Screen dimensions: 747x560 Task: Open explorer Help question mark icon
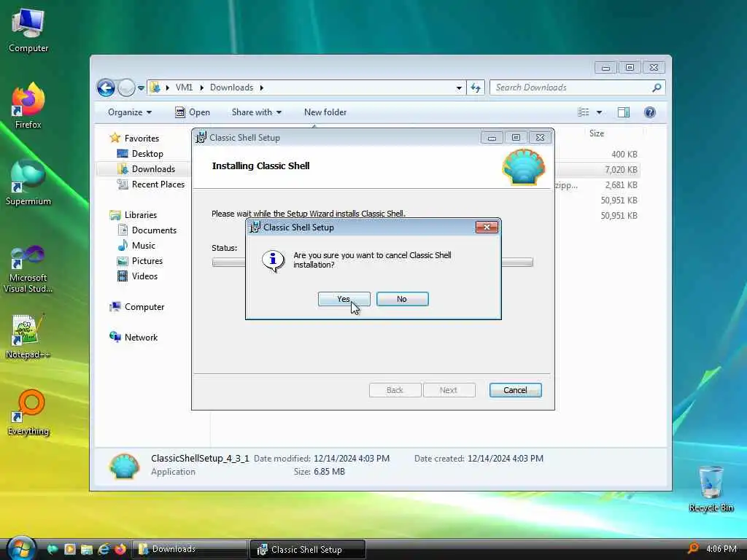(650, 112)
